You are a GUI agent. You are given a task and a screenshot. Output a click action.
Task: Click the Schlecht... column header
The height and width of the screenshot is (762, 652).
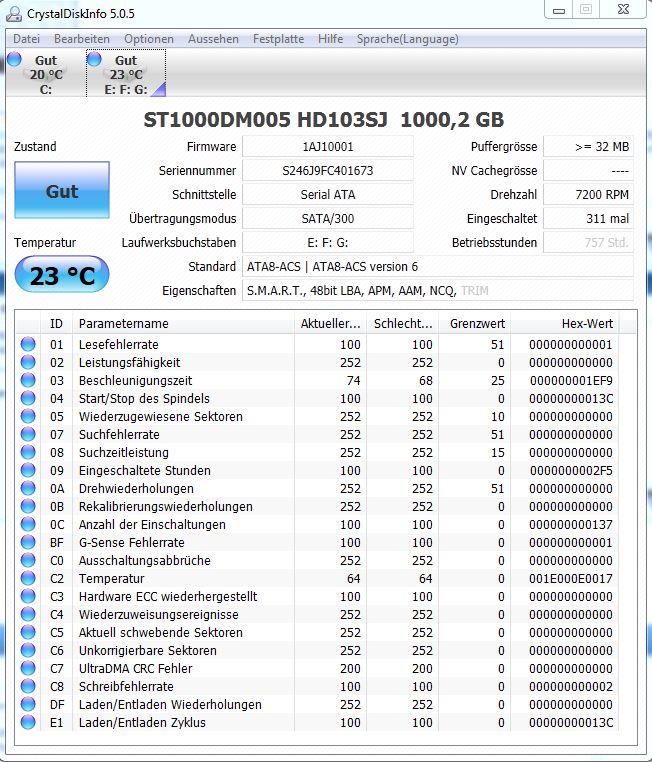pos(403,323)
